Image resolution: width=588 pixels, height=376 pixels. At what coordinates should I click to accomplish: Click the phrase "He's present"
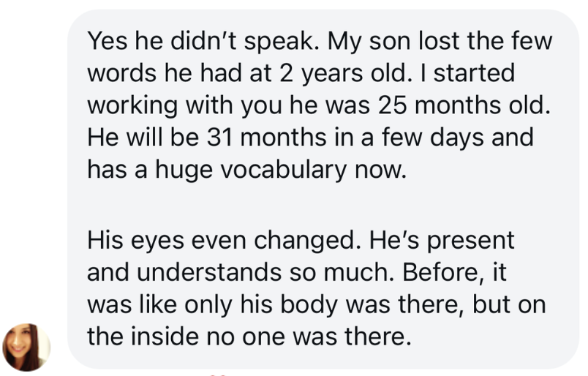pos(442,240)
